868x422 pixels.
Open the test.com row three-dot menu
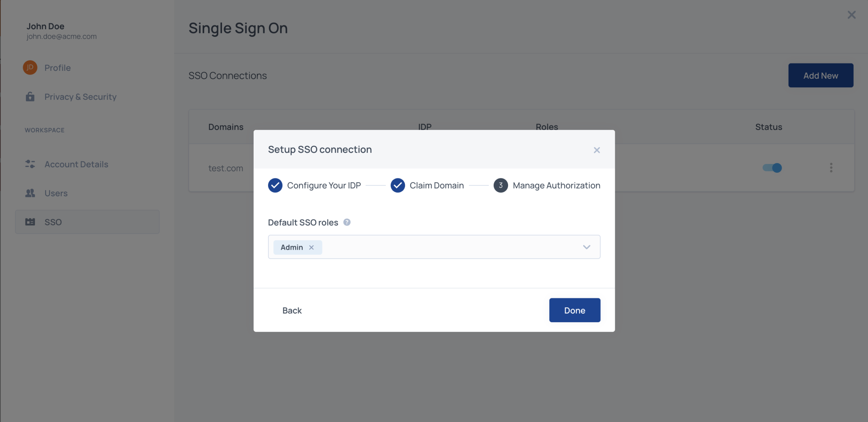point(831,167)
